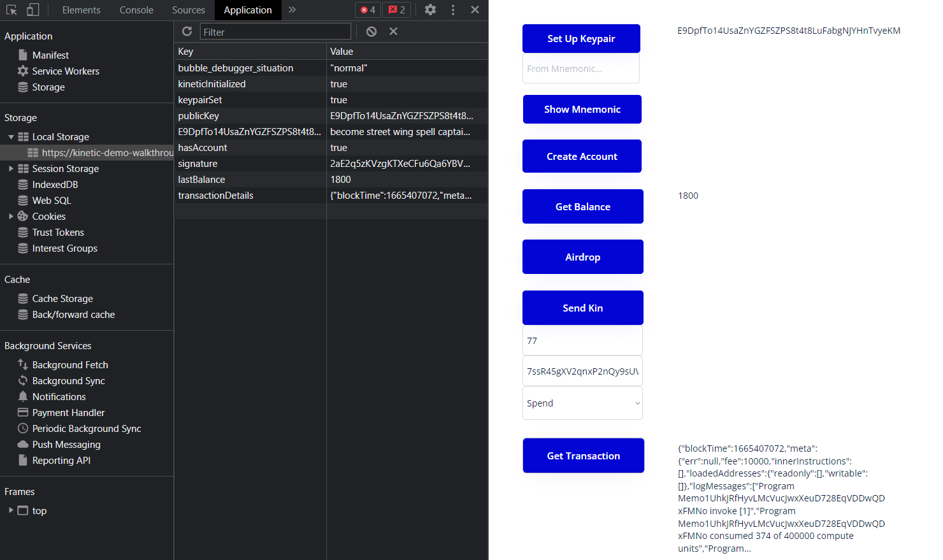The height and width of the screenshot is (560, 943).
Task: Expand the Cookies tree node
Action: click(x=11, y=217)
